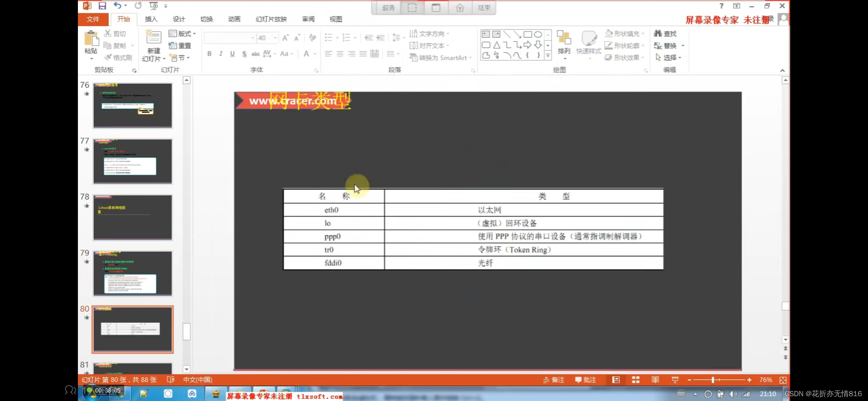
Task: Open Convert to SmartArt dropdown
Action: tap(440, 58)
